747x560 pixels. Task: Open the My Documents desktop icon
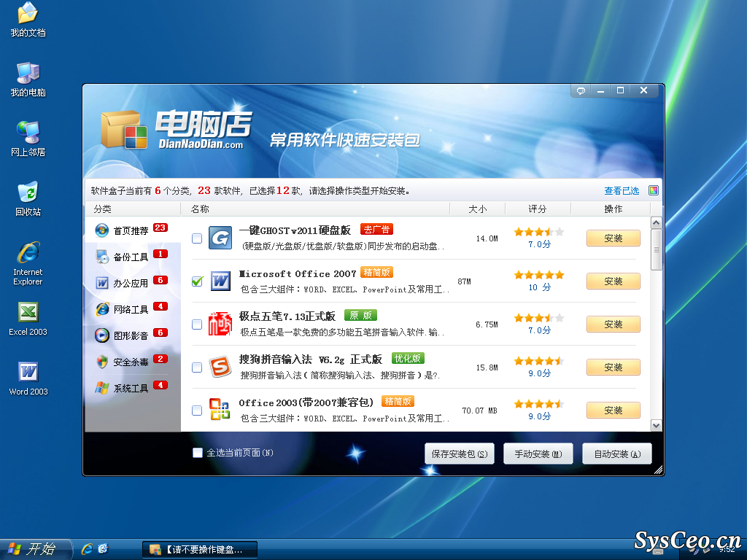tap(28, 20)
